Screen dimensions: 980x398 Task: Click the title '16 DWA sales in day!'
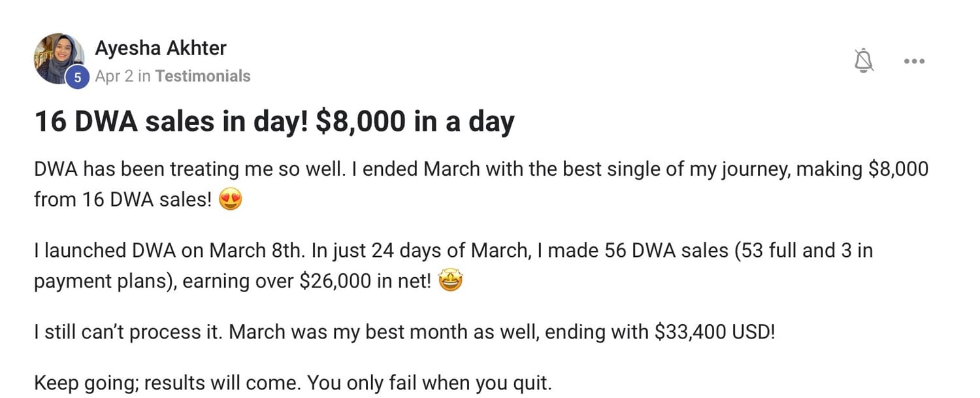point(171,122)
